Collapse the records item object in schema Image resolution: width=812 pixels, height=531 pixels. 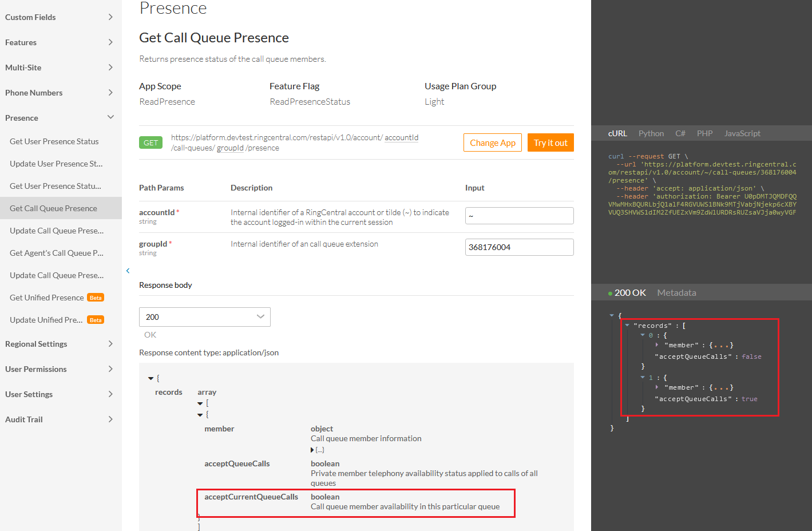click(200, 415)
